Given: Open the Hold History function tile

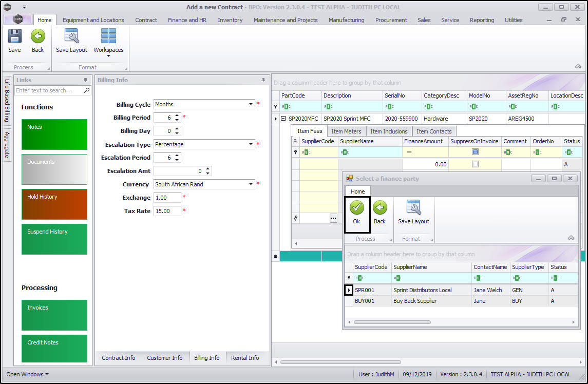Looking at the screenshot, I should 54,204.
